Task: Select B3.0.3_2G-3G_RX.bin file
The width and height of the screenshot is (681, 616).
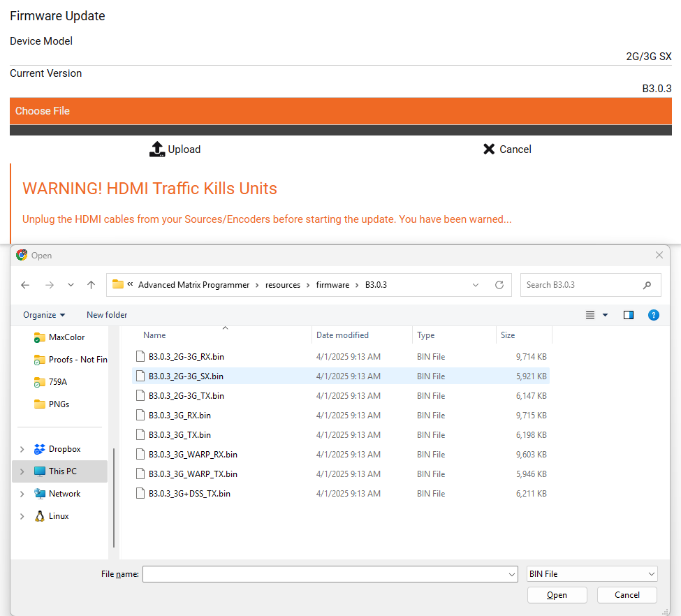Action: pos(341,357)
